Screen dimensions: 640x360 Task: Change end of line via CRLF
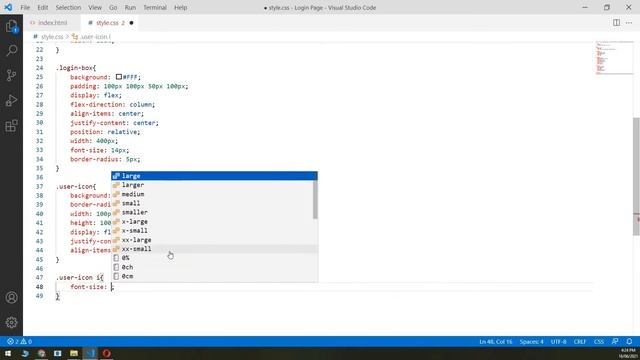click(x=580, y=342)
